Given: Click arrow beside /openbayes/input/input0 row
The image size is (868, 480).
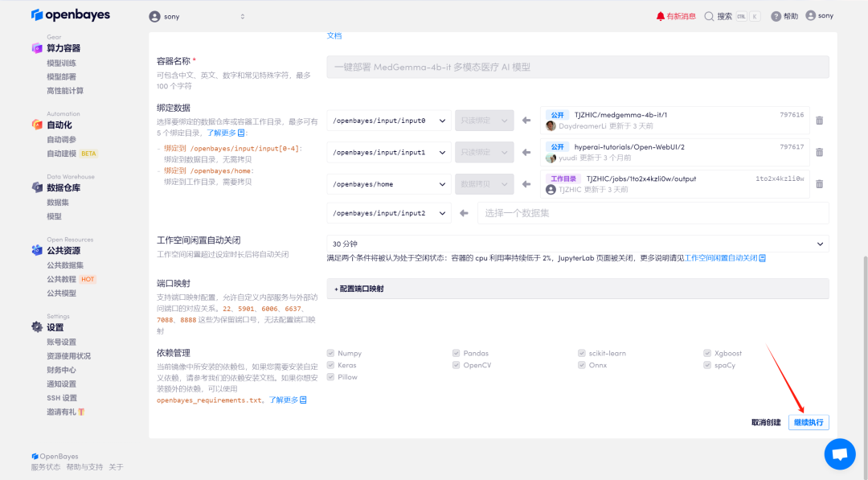Looking at the screenshot, I should (x=526, y=120).
